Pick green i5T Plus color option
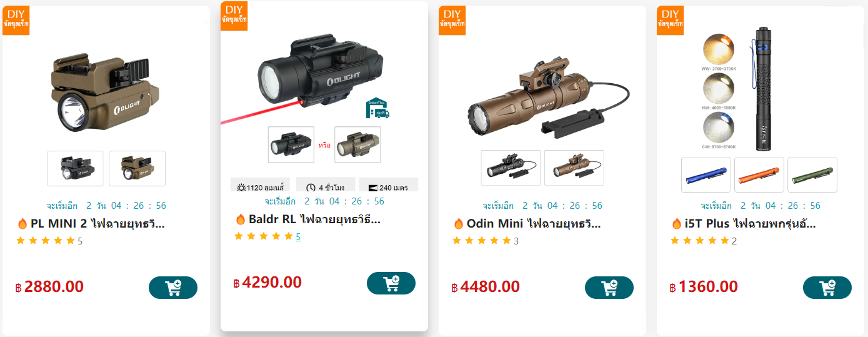This screenshot has height=337, width=868. click(812, 174)
